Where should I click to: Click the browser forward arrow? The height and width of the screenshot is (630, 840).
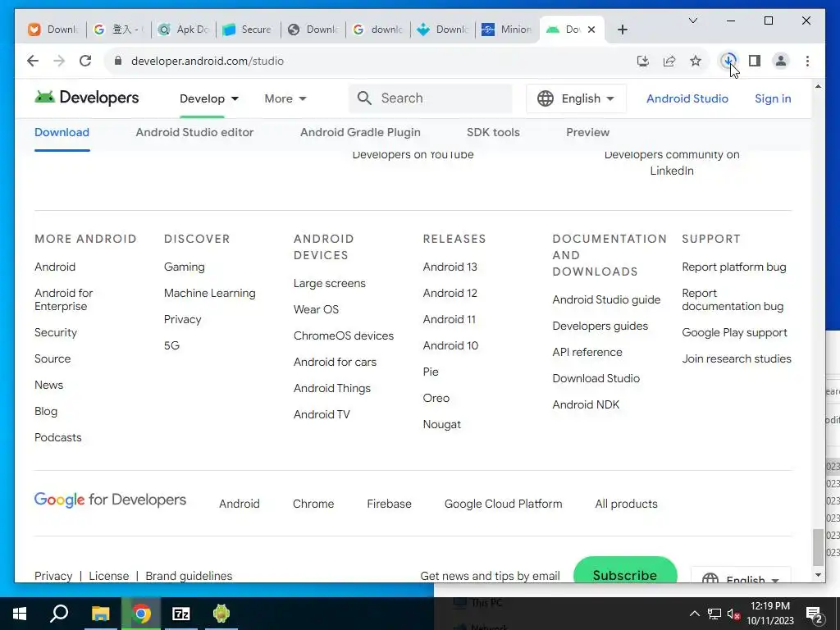tap(59, 61)
